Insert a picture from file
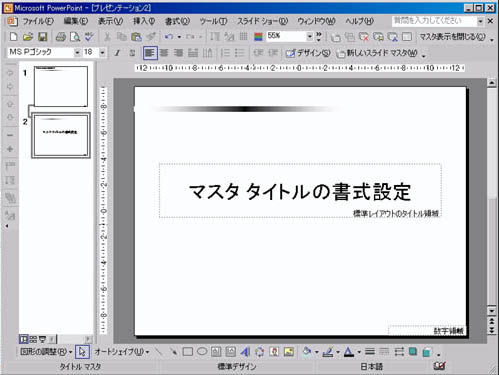499x375 pixels. 289,352
